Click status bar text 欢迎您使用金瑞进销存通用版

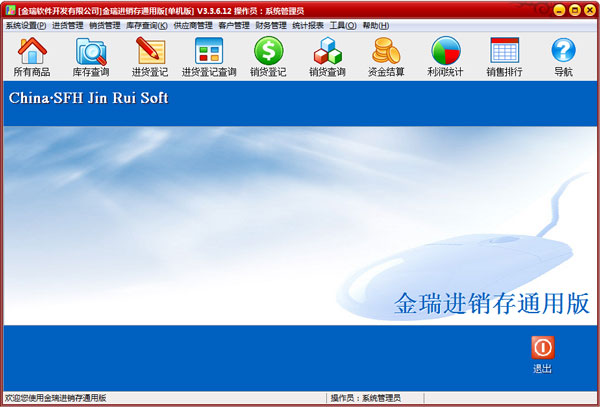point(56,398)
